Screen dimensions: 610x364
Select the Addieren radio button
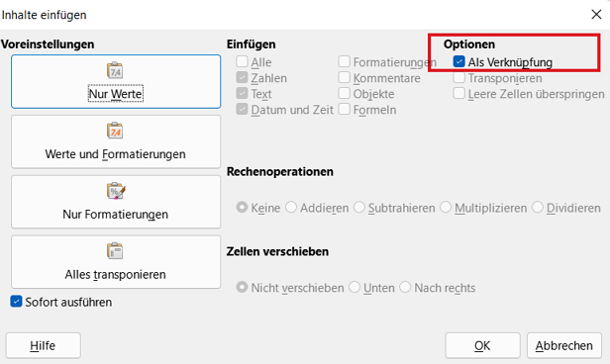click(291, 207)
